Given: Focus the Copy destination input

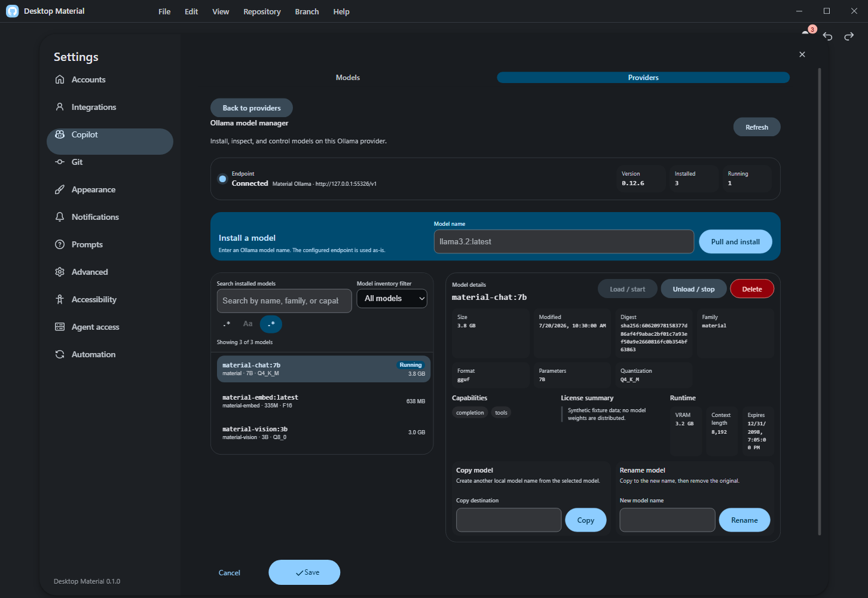Looking at the screenshot, I should pyautogui.click(x=509, y=520).
